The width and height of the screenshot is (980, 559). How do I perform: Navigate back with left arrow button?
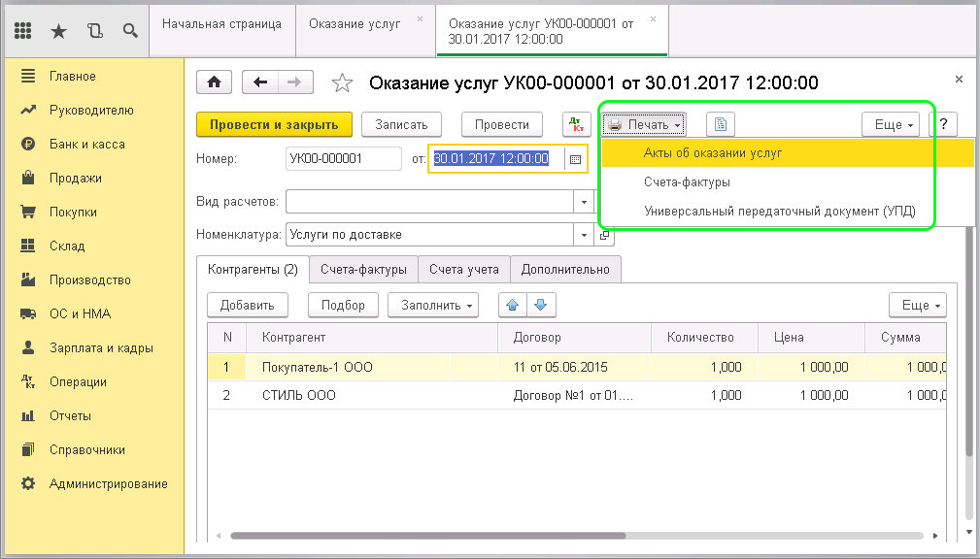click(x=260, y=82)
